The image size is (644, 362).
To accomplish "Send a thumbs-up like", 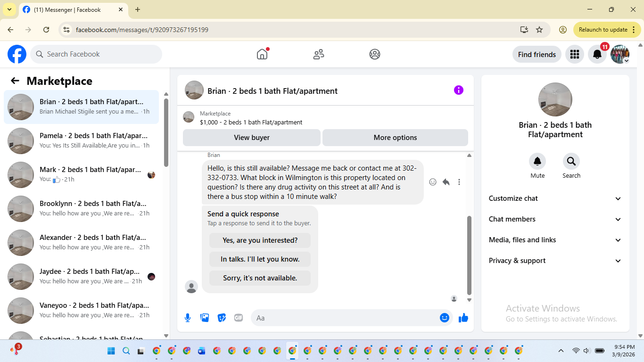I will [x=463, y=318].
